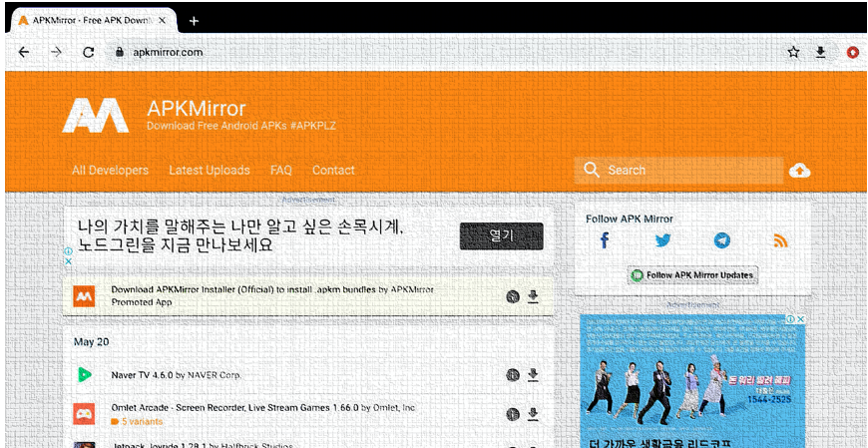This screenshot has width=868, height=448.
Task: Click info icon on APKMirror Installer row
Action: [x=513, y=296]
